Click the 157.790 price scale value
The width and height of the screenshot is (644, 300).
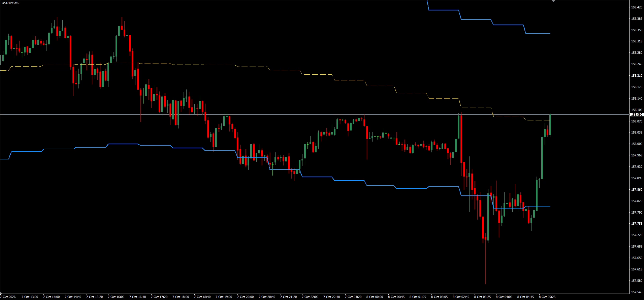[636, 213]
